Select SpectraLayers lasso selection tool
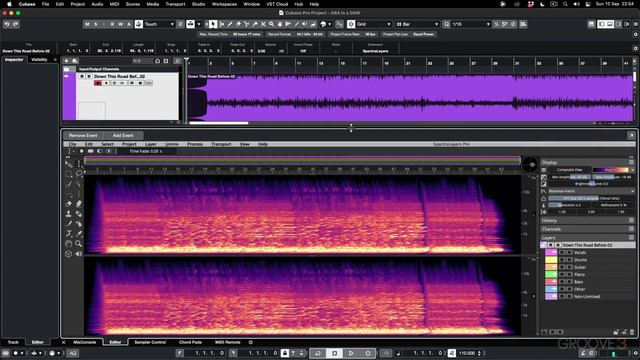The height and width of the screenshot is (360, 640). 79,174
